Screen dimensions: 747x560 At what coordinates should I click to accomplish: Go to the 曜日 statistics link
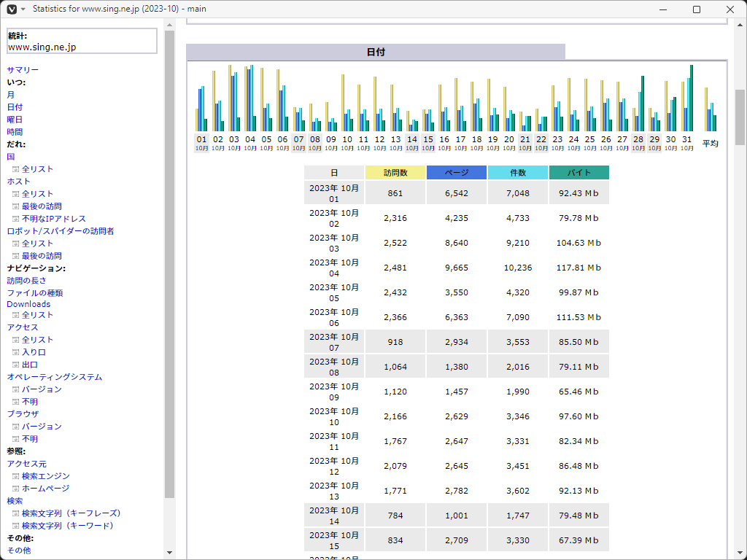pos(15,120)
